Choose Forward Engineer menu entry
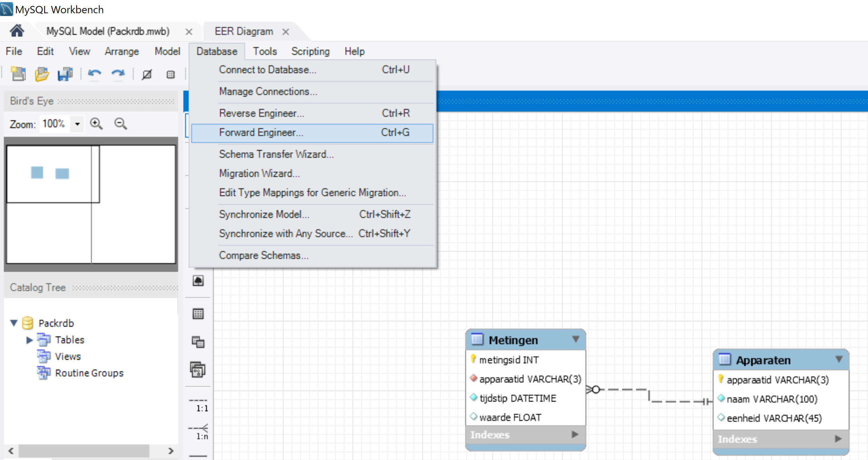The height and width of the screenshot is (460, 868). pyautogui.click(x=312, y=133)
